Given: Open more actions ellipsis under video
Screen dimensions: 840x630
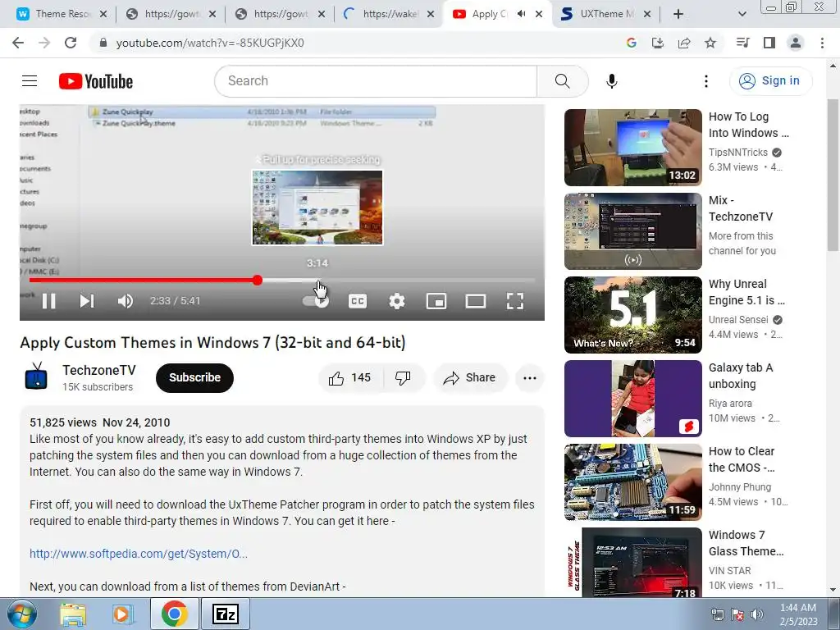Looking at the screenshot, I should [530, 377].
